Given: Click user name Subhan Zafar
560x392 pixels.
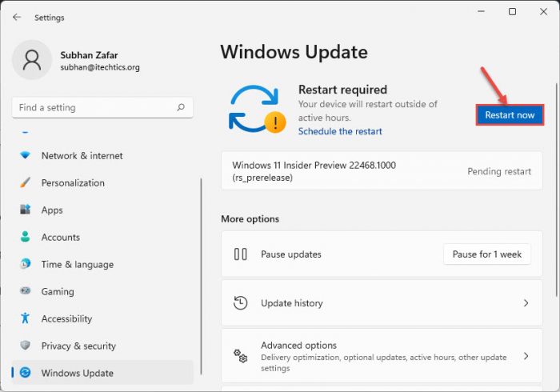Looking at the screenshot, I should [89, 55].
